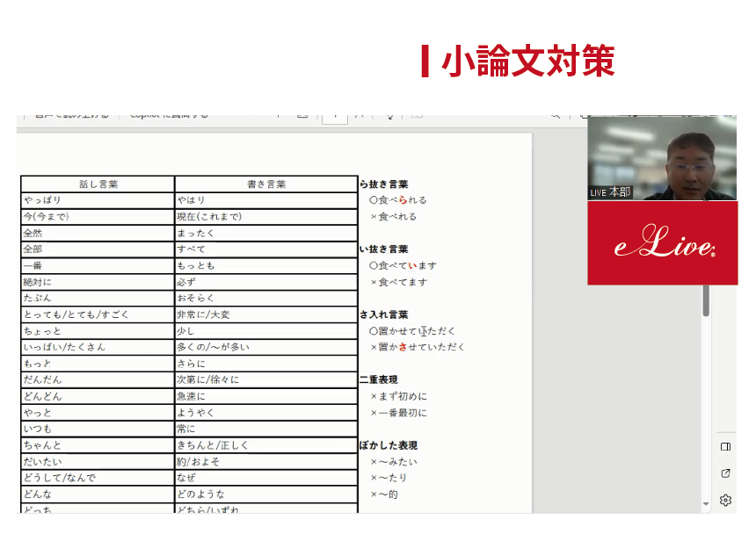The height and width of the screenshot is (534, 756).
Task: Click the 書き言葉 table column header
Action: click(x=266, y=184)
